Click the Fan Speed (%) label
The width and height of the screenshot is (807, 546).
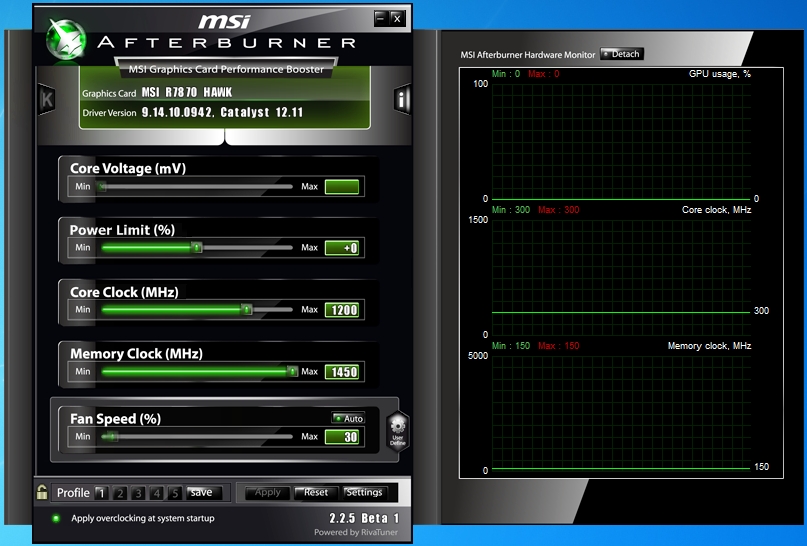[x=116, y=418]
